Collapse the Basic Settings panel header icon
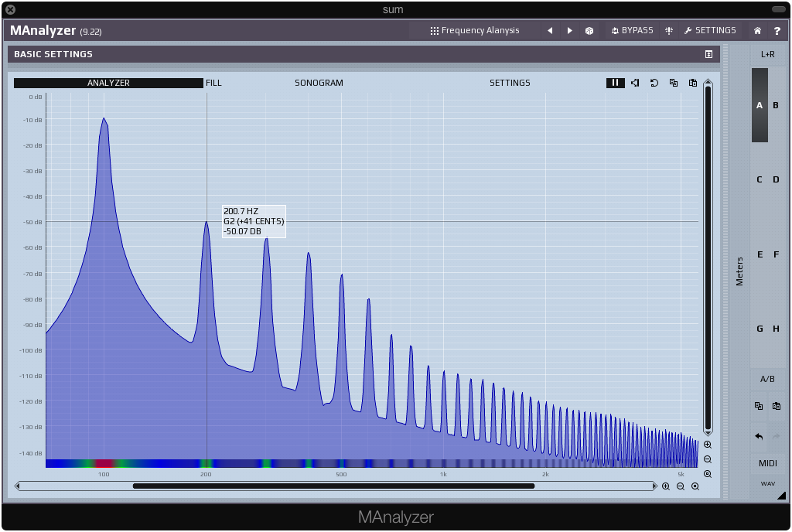792x532 pixels. [x=708, y=54]
